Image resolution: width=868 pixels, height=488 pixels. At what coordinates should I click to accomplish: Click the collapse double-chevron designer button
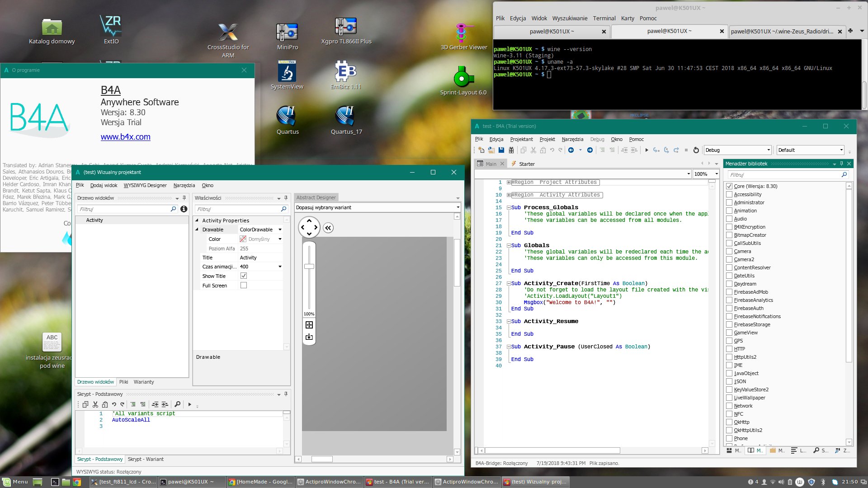[x=328, y=228]
